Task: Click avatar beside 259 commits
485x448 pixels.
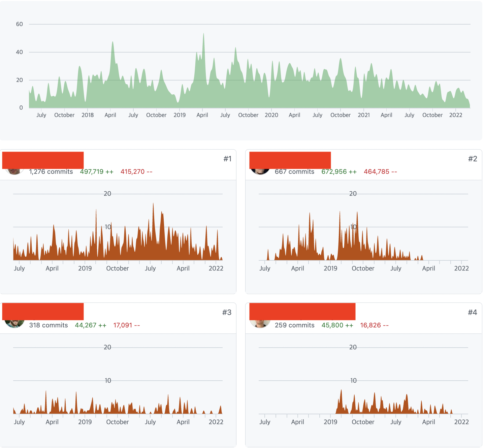Action: (x=260, y=324)
